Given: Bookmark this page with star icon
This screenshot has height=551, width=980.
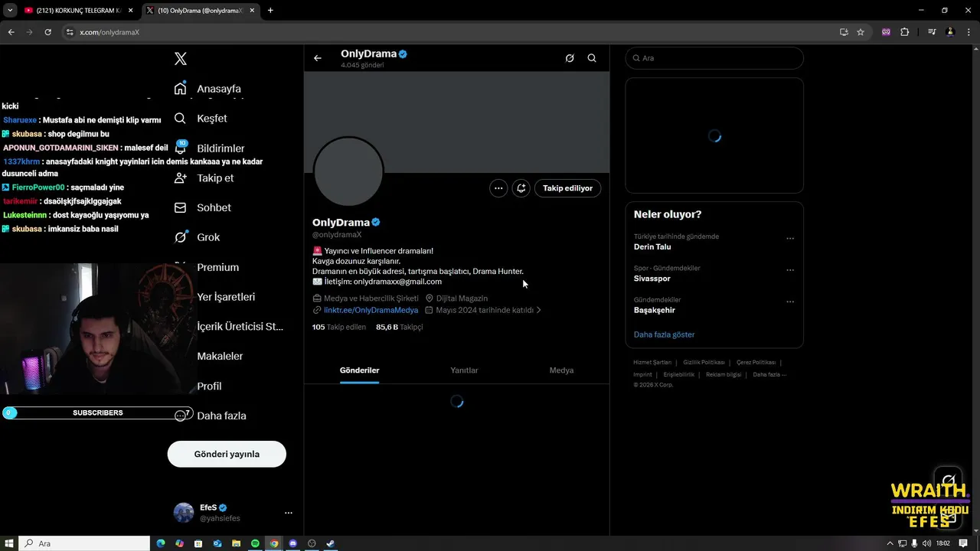Looking at the screenshot, I should pos(861,32).
